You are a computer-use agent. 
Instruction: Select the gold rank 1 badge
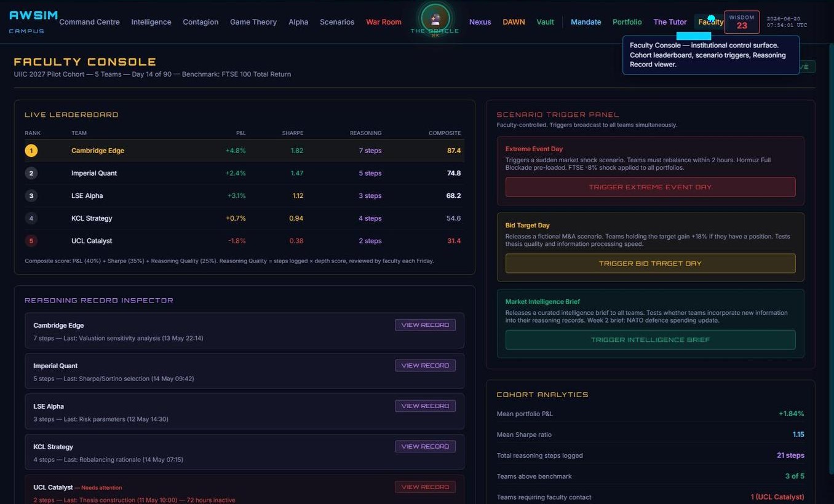tap(31, 151)
